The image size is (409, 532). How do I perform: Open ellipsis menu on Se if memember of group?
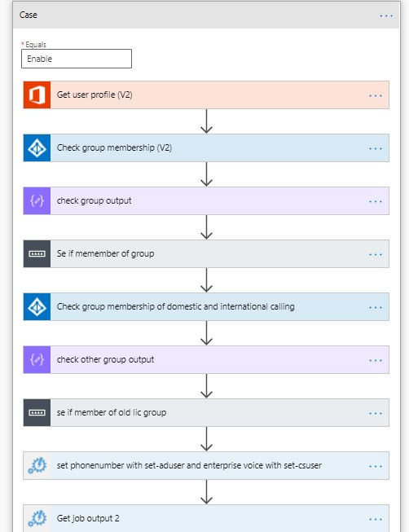376,254
